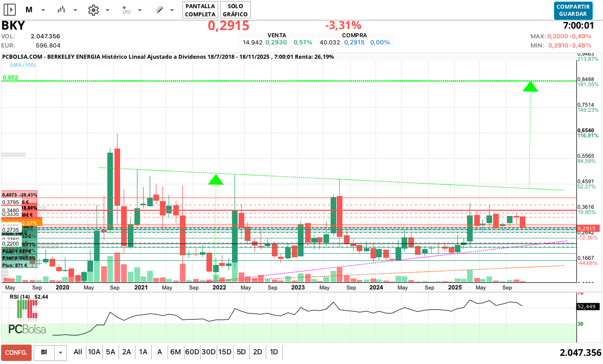Select the 60D time range

[x=192, y=352]
